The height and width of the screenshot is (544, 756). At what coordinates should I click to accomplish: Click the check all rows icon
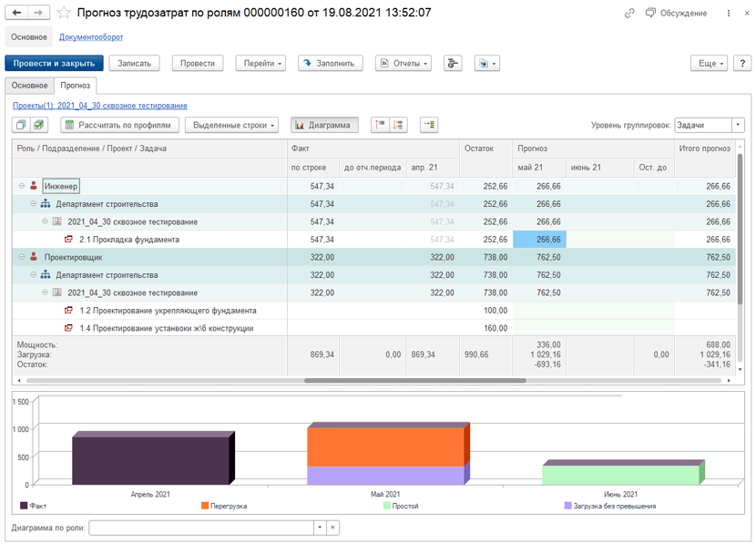39,125
